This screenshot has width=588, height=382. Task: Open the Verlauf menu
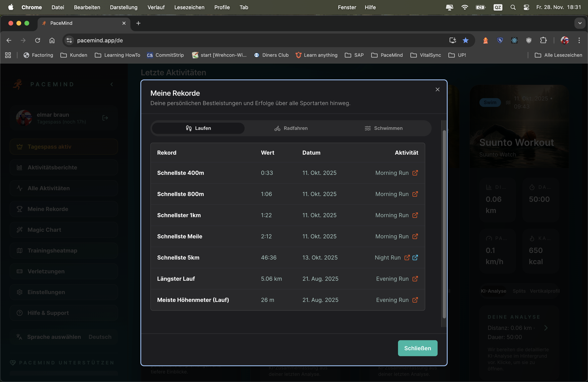click(156, 7)
